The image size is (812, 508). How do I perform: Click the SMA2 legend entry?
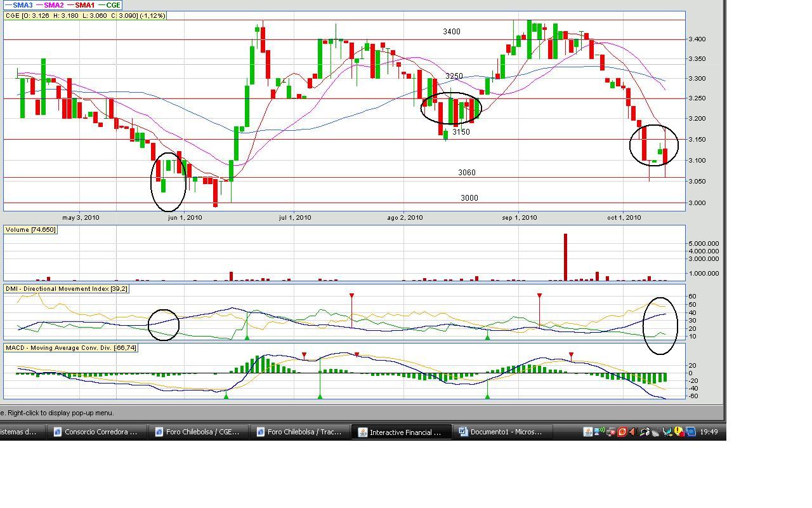[49, 5]
